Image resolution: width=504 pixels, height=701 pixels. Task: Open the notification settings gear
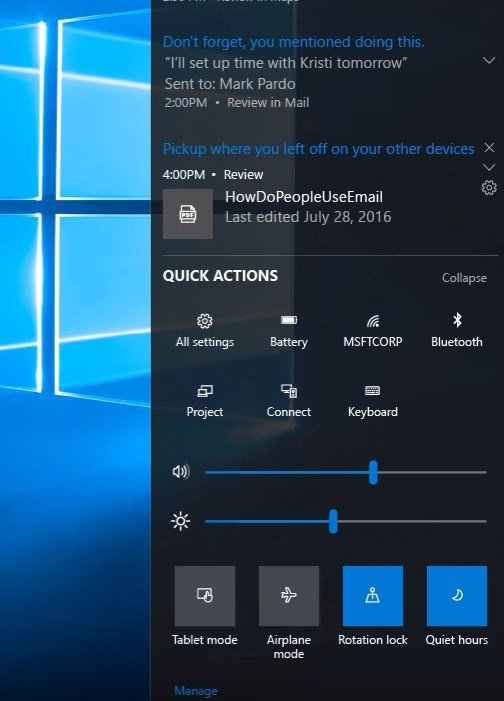click(x=489, y=187)
